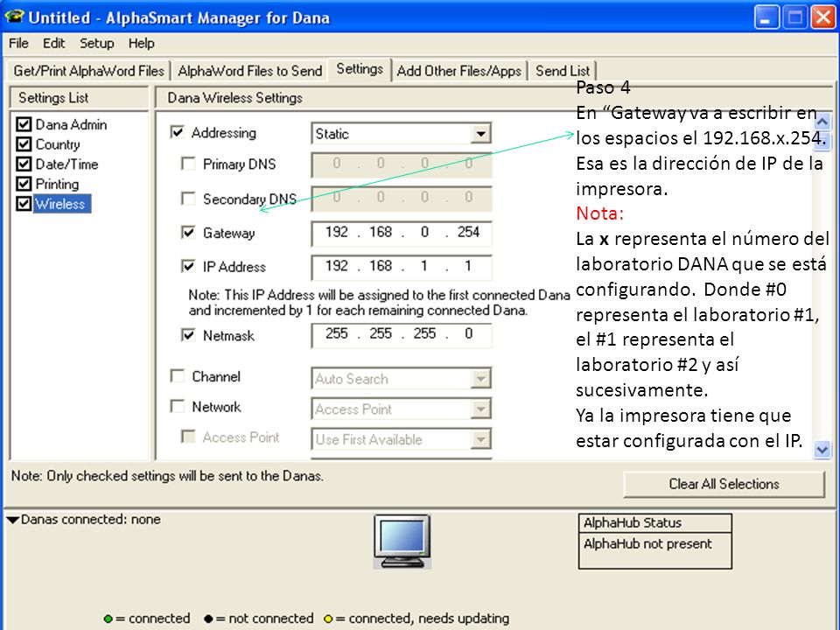
Task: Click the computer monitor icon
Action: pyautogui.click(x=402, y=541)
